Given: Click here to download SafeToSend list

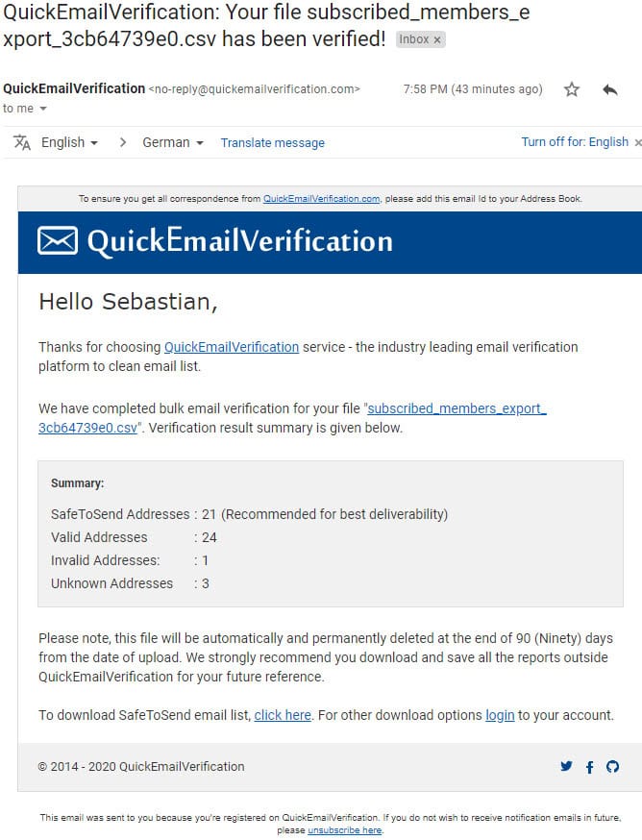Looking at the screenshot, I should pyautogui.click(x=283, y=715).
